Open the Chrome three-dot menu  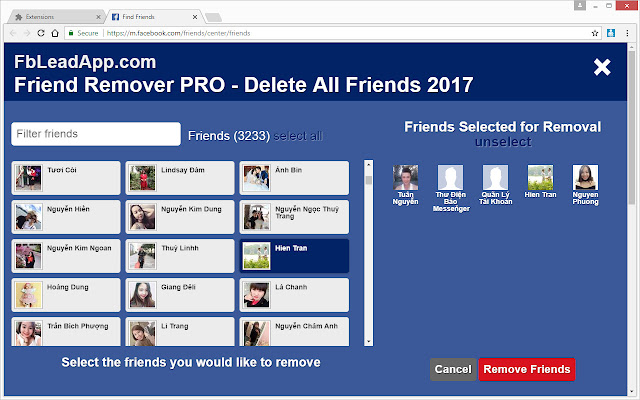point(627,33)
